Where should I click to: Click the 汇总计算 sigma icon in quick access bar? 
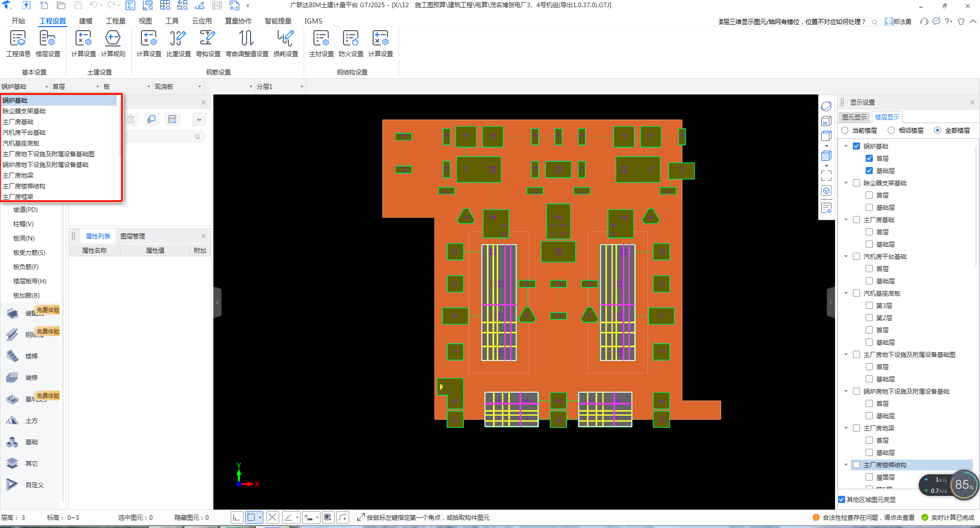coord(131,6)
